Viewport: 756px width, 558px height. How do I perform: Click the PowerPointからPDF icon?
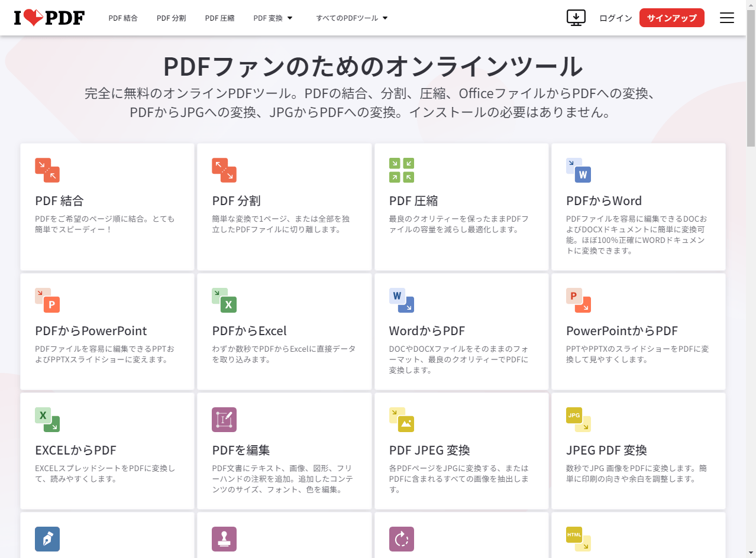(x=579, y=300)
